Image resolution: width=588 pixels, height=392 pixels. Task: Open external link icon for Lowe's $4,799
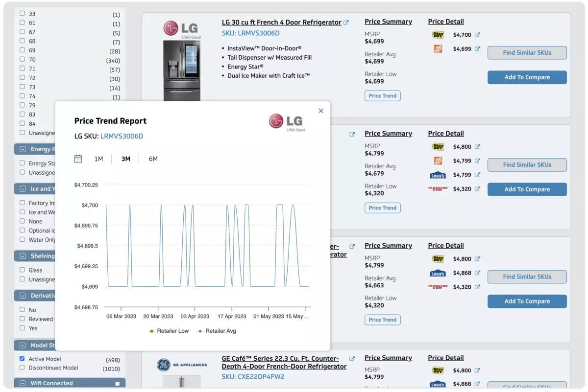click(478, 175)
